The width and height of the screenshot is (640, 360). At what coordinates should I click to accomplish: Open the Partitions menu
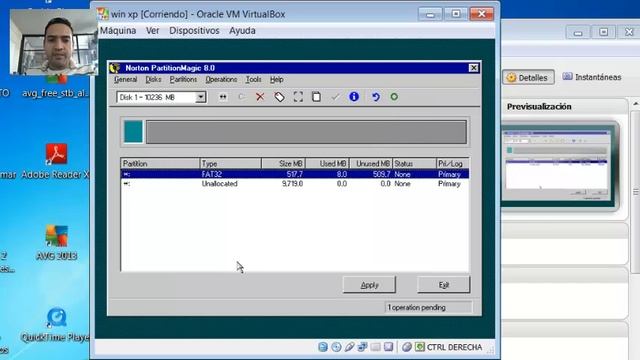click(x=183, y=79)
